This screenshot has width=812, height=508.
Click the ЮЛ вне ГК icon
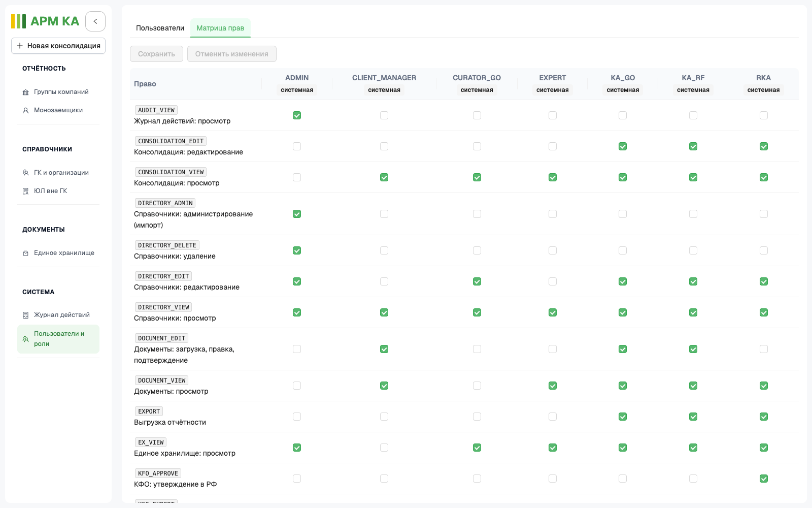(25, 191)
